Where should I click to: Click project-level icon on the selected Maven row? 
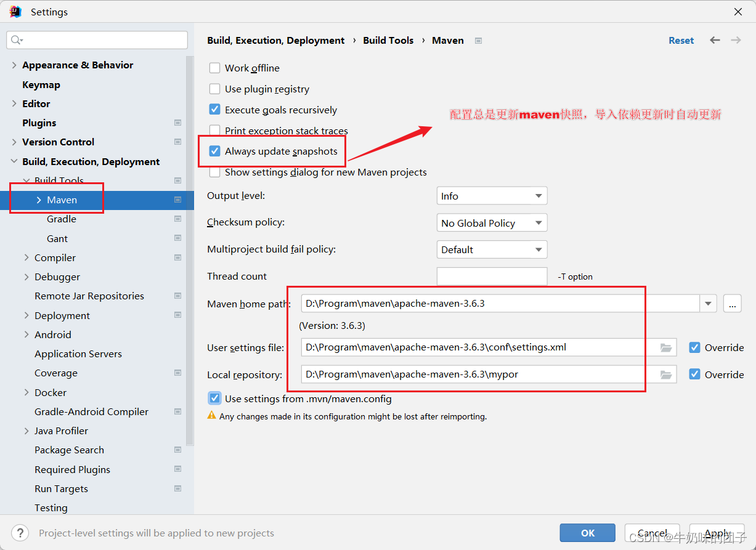click(177, 200)
